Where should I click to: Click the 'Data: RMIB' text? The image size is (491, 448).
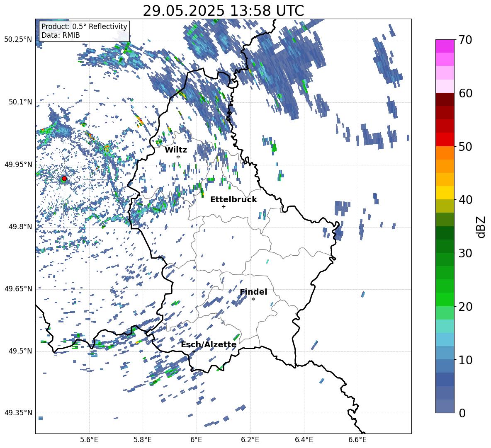[x=61, y=35]
